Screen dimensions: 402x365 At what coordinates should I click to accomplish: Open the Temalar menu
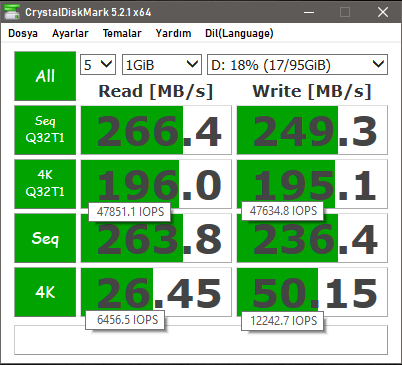[122, 33]
